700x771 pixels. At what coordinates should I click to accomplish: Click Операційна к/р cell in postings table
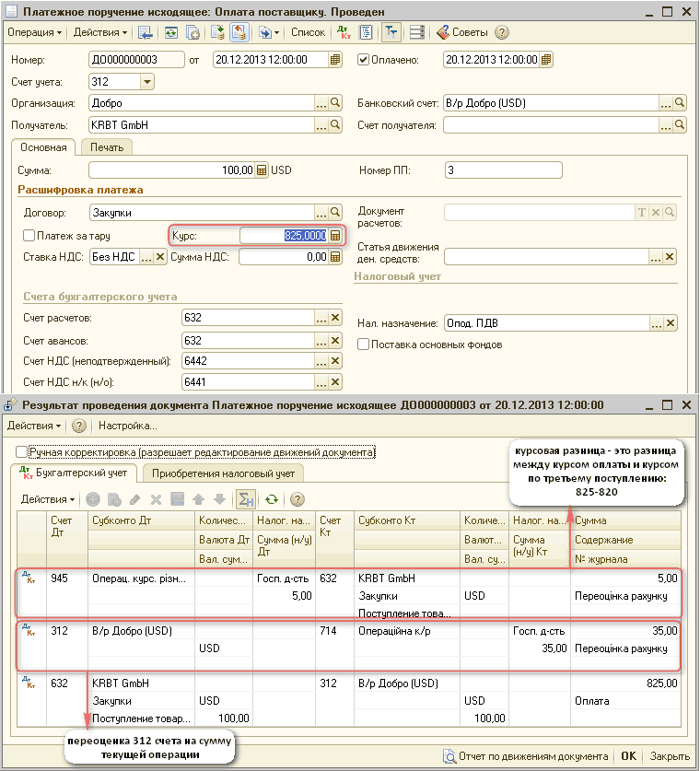[407, 630]
